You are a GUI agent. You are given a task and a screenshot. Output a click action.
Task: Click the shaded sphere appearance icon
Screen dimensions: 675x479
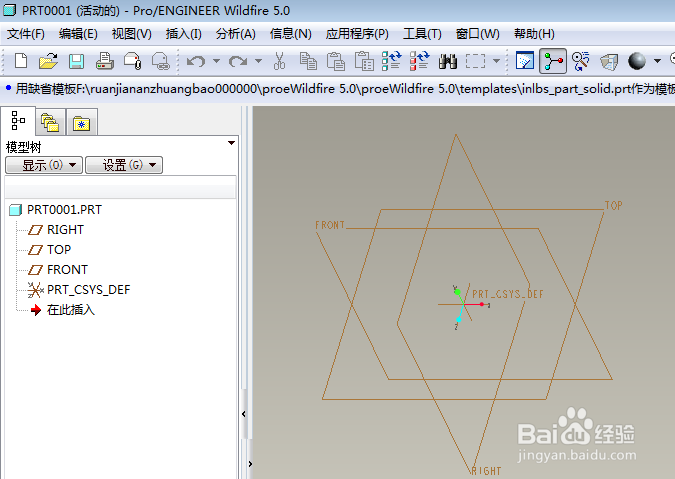(x=637, y=61)
